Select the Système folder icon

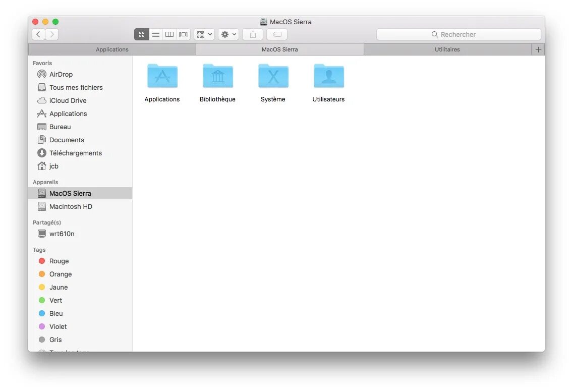click(x=273, y=76)
